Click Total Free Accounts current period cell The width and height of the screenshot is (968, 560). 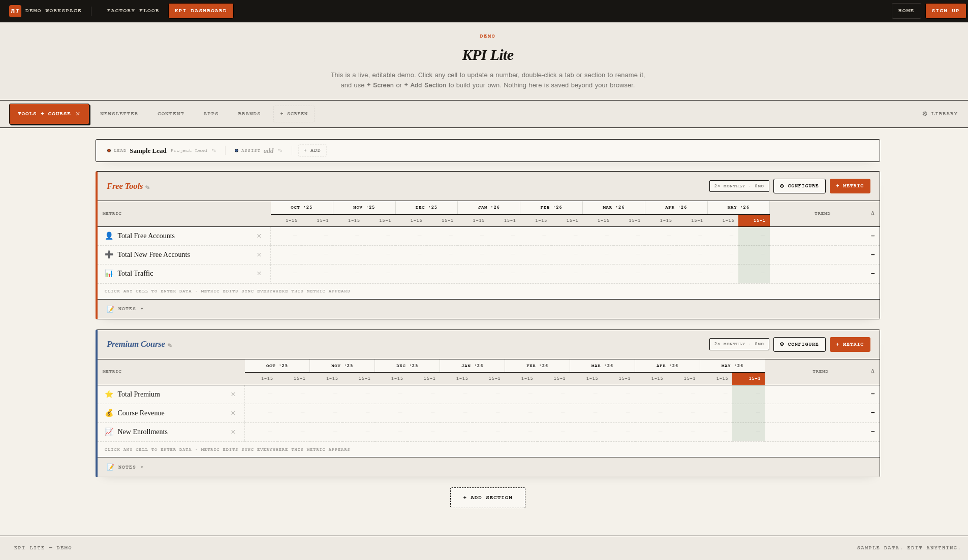tap(754, 236)
